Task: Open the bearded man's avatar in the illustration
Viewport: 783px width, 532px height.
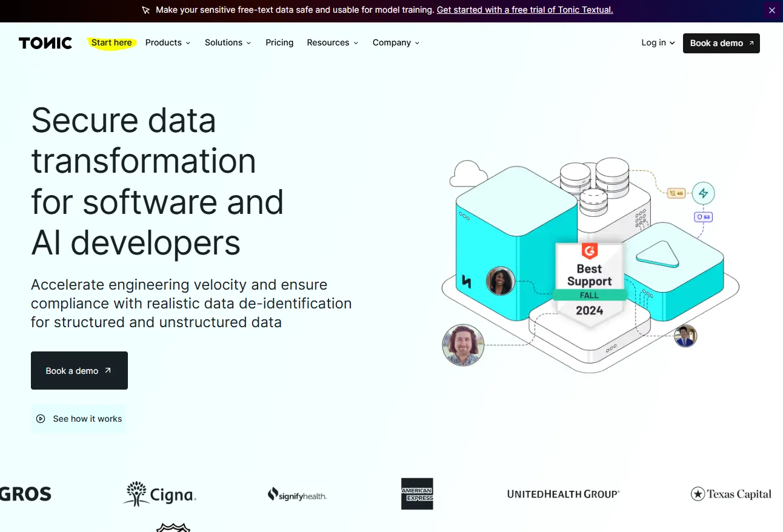Action: [463, 344]
